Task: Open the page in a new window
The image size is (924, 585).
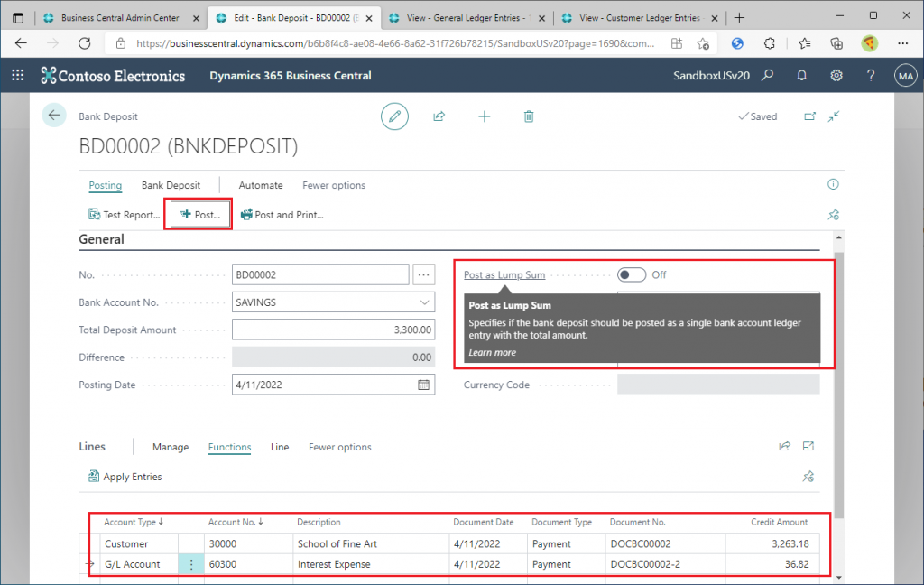Action: click(810, 116)
